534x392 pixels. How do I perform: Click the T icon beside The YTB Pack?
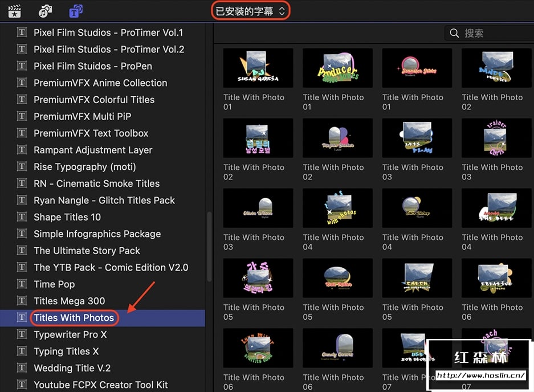22,267
